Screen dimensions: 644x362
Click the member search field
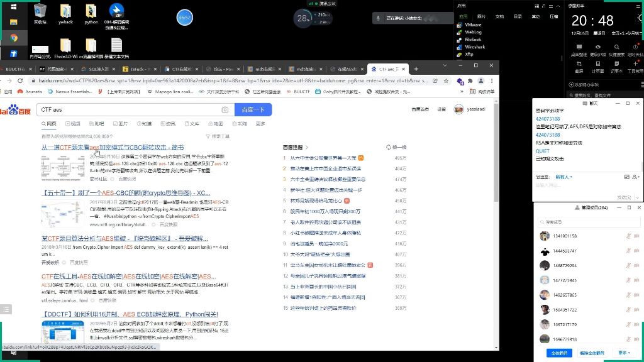click(x=589, y=222)
